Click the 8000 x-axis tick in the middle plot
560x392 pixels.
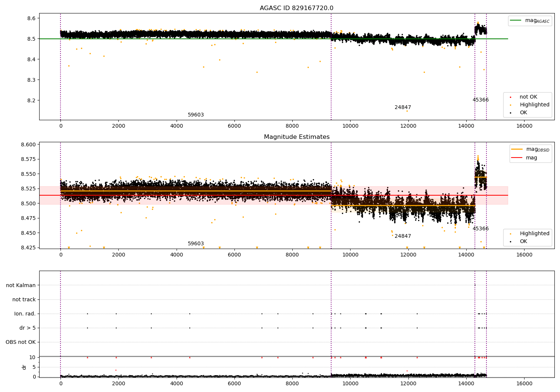292,255
